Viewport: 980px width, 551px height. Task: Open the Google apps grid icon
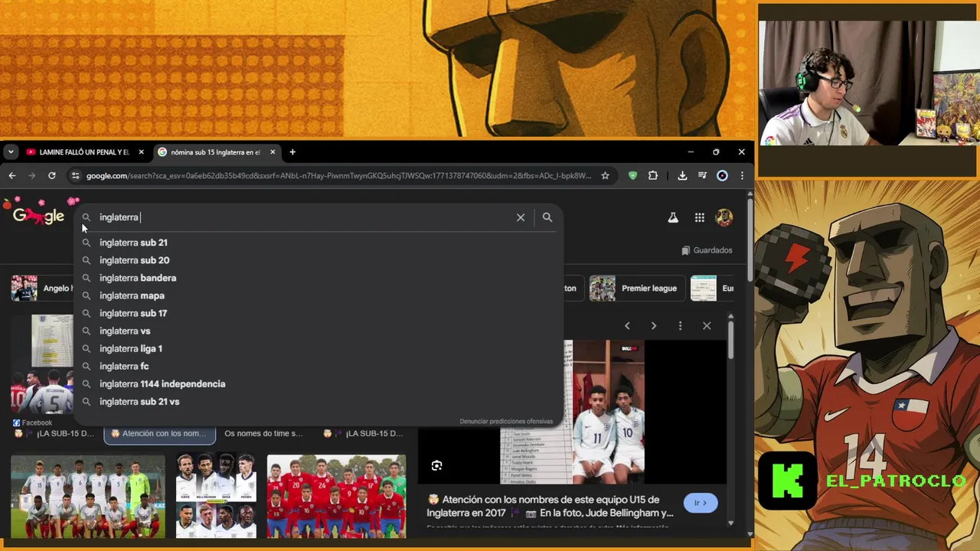(x=700, y=218)
